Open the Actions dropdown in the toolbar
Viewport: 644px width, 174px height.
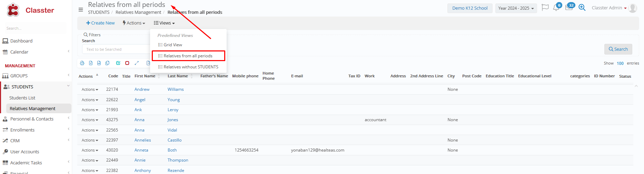tap(134, 23)
